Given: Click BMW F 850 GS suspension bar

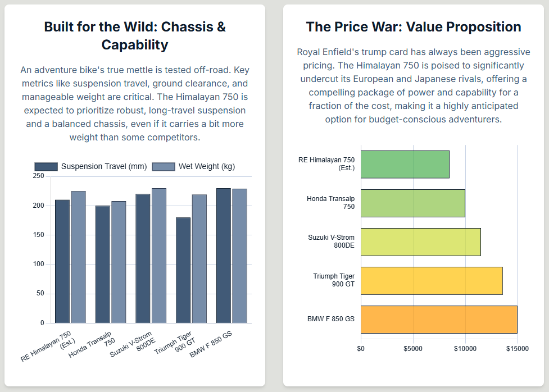Looking at the screenshot, I should point(224,256).
